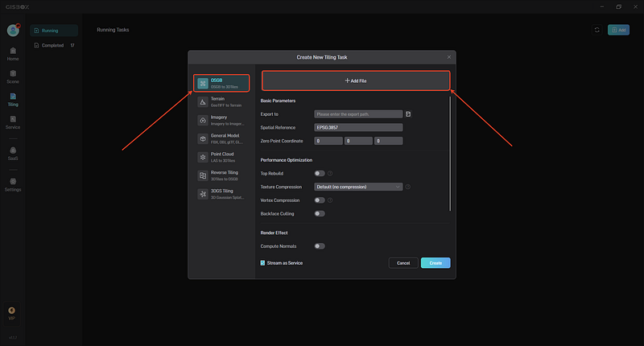644x346 pixels.
Task: Click the Cancel button
Action: click(403, 262)
